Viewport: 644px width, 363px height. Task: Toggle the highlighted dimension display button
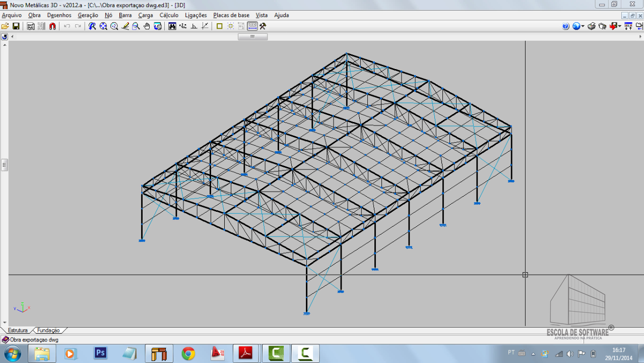point(252,26)
